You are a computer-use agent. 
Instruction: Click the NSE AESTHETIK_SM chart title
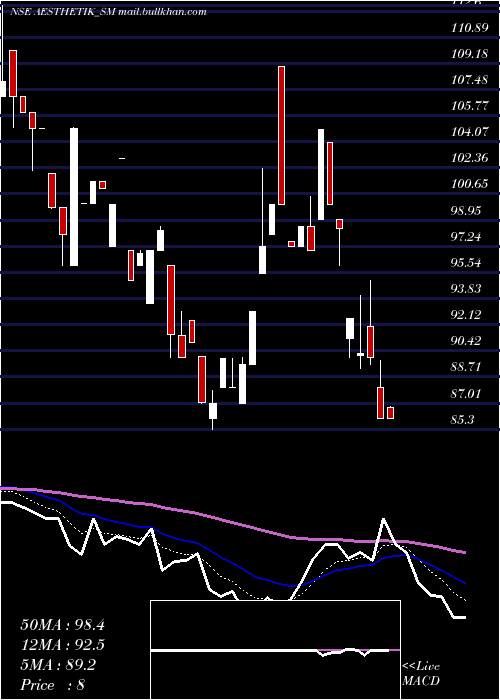[108, 12]
